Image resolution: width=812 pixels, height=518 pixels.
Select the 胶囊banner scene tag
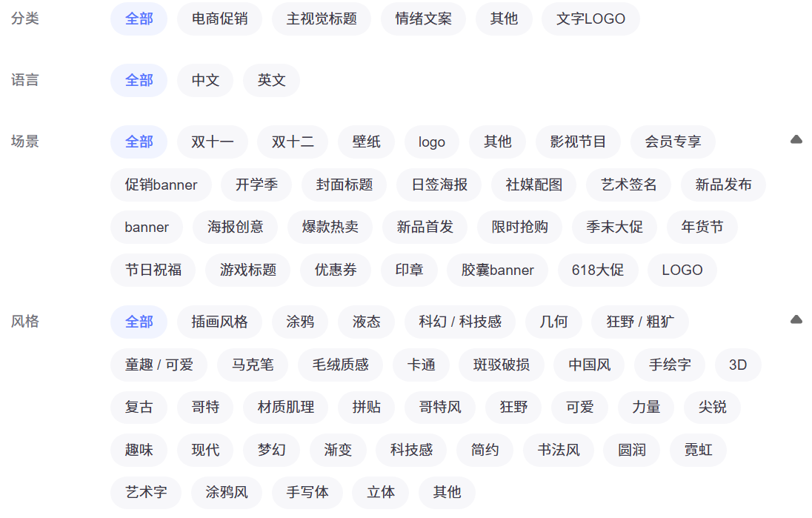pos(497,270)
